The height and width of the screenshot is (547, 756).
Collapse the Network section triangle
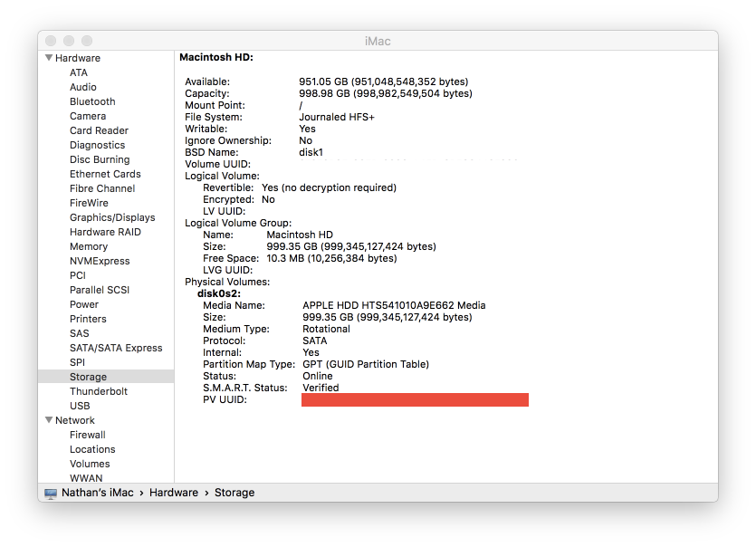click(x=49, y=420)
